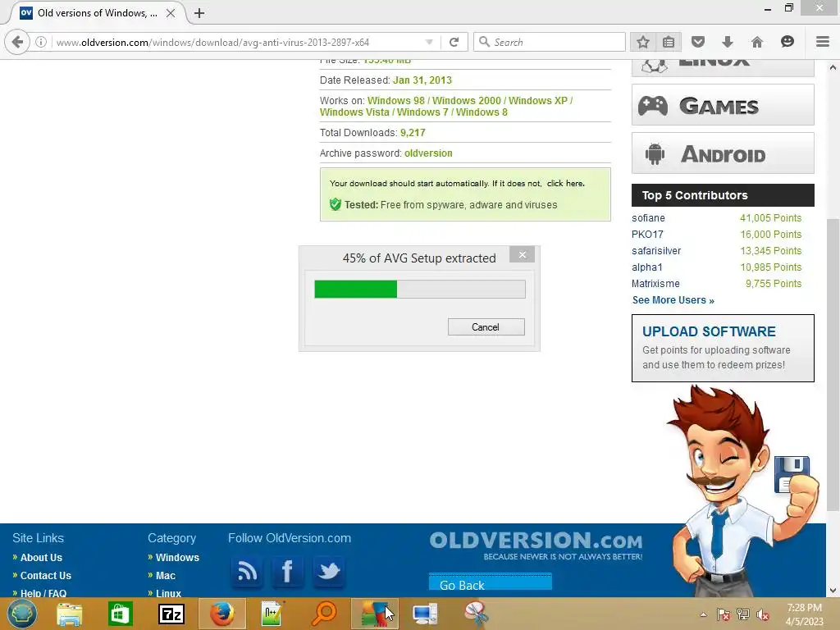The image size is (840, 630).
Task: Launch Windows Store from taskbar
Action: (x=120, y=614)
